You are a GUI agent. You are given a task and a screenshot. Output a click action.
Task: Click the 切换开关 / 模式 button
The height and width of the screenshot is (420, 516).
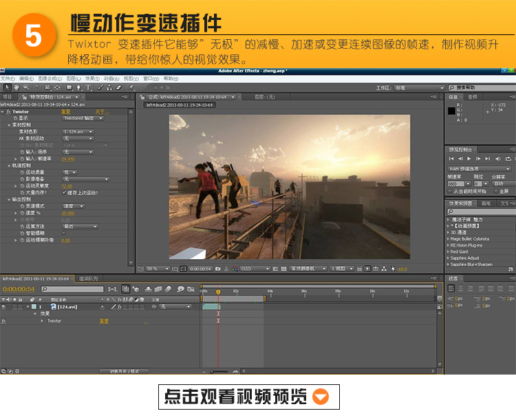click(x=125, y=371)
